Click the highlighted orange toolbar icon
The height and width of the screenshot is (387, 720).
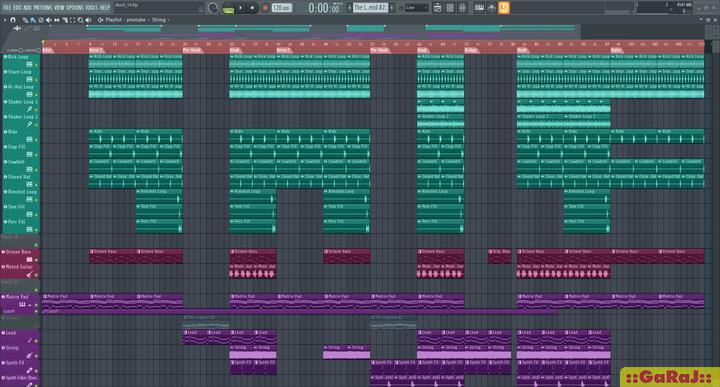pyautogui.click(x=504, y=8)
